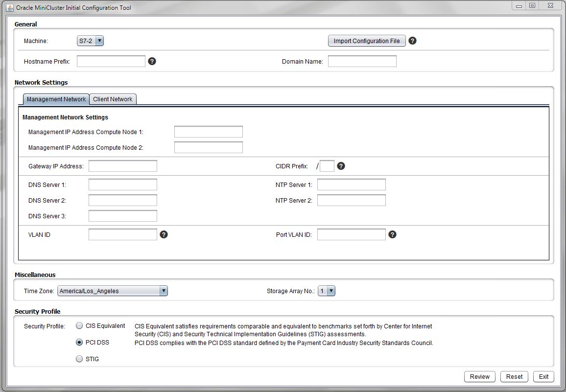Focus the DNS Server 2 field
The width and height of the screenshot is (566, 392).
click(123, 200)
